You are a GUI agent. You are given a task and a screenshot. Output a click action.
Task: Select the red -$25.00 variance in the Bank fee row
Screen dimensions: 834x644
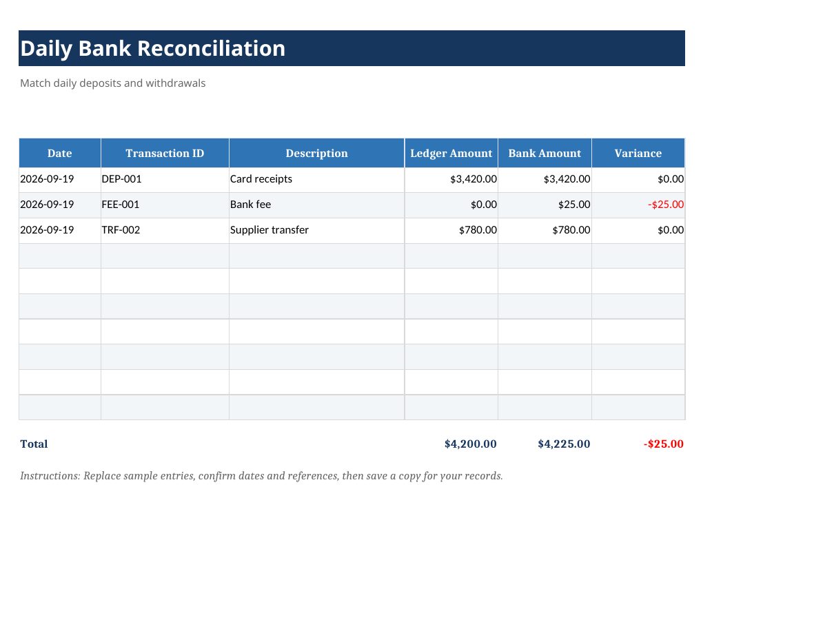(x=638, y=205)
